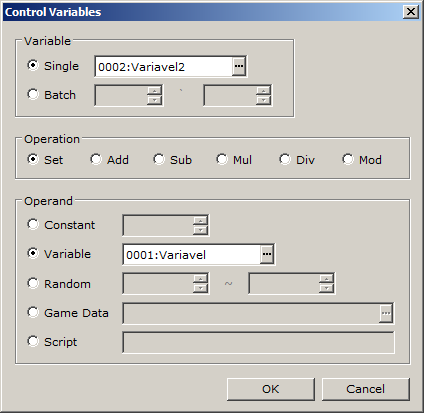Click the Script text field
Image resolution: width=424 pixels, height=413 pixels.
pos(258,342)
